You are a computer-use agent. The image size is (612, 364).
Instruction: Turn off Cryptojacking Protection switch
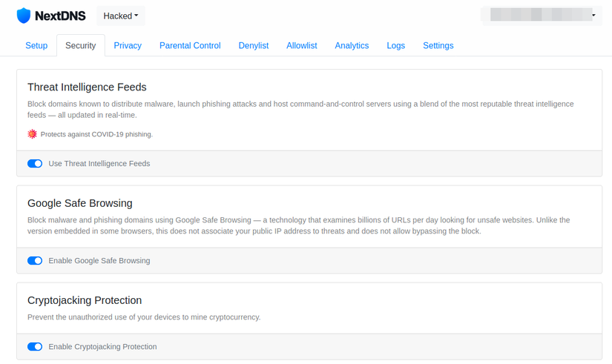[x=35, y=346]
